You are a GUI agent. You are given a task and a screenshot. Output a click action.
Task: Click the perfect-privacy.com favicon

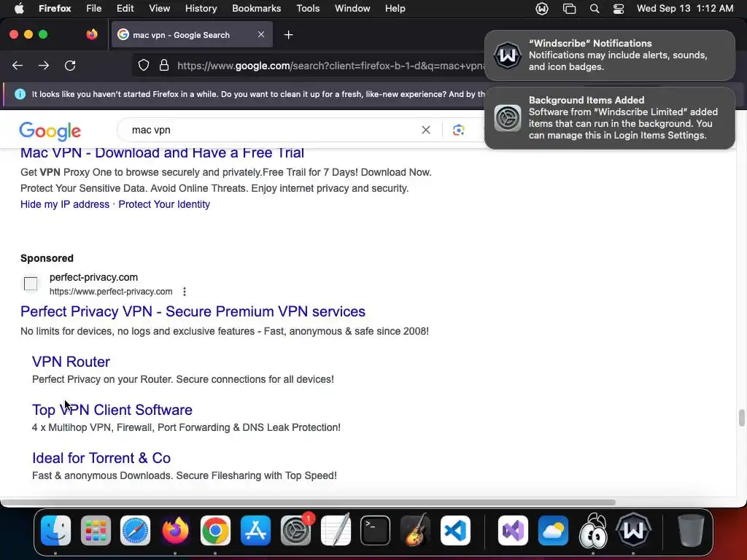tap(31, 284)
